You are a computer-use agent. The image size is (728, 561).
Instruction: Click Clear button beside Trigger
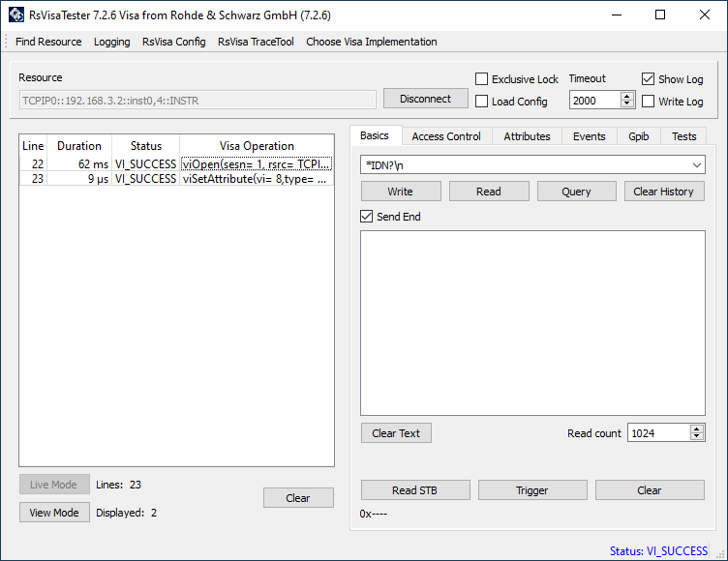pos(650,490)
